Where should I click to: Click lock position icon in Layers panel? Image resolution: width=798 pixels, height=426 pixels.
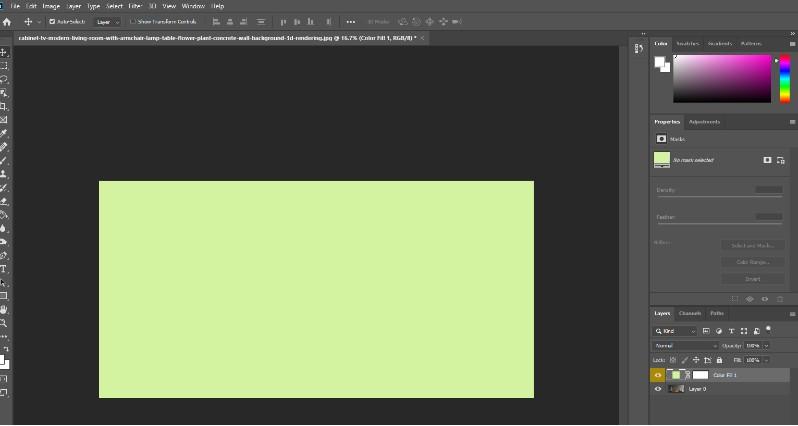696,360
